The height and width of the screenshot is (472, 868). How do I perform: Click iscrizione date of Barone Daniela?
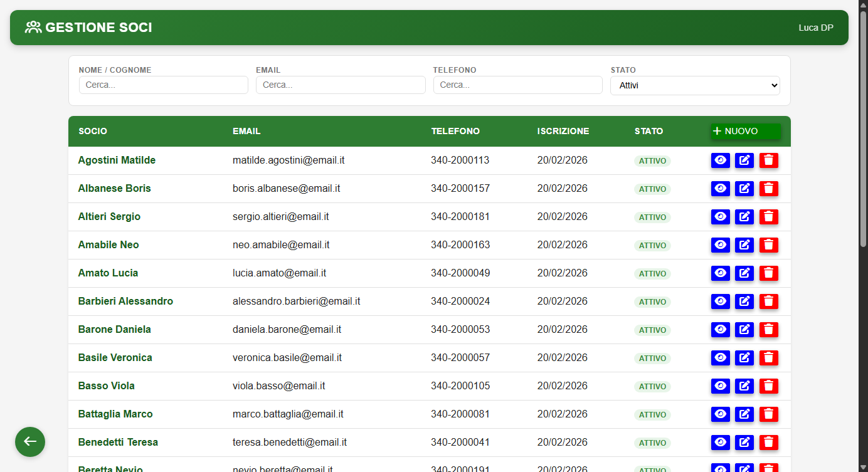pyautogui.click(x=563, y=330)
